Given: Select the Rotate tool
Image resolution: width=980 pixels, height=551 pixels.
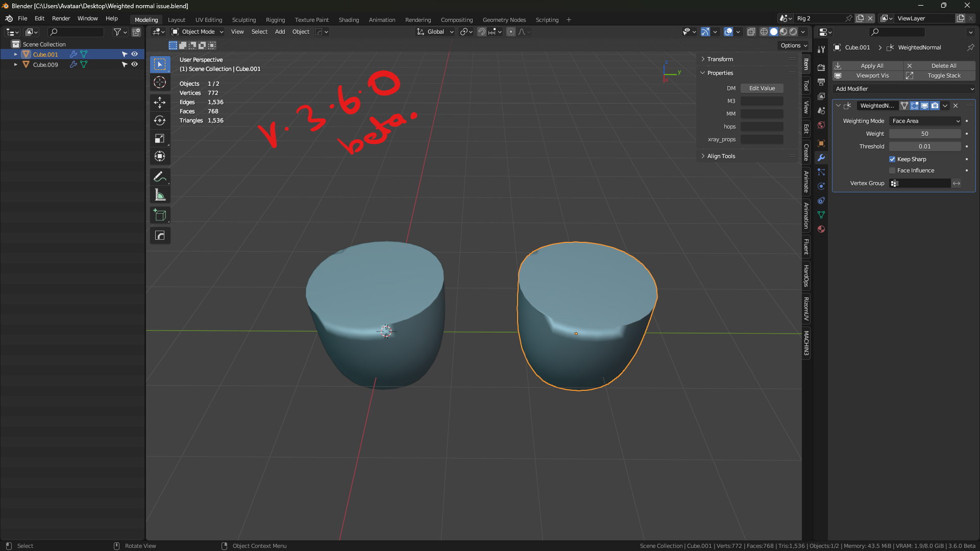Looking at the screenshot, I should pyautogui.click(x=160, y=120).
